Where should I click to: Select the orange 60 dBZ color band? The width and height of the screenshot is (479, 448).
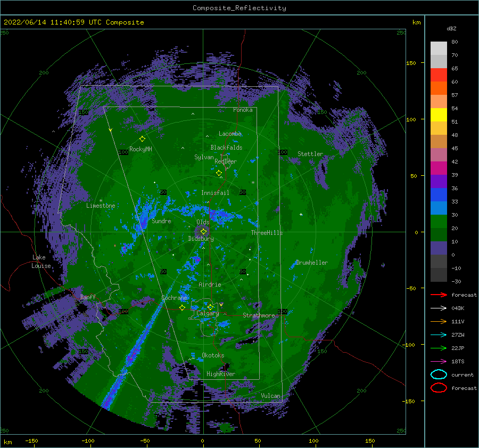click(x=439, y=88)
